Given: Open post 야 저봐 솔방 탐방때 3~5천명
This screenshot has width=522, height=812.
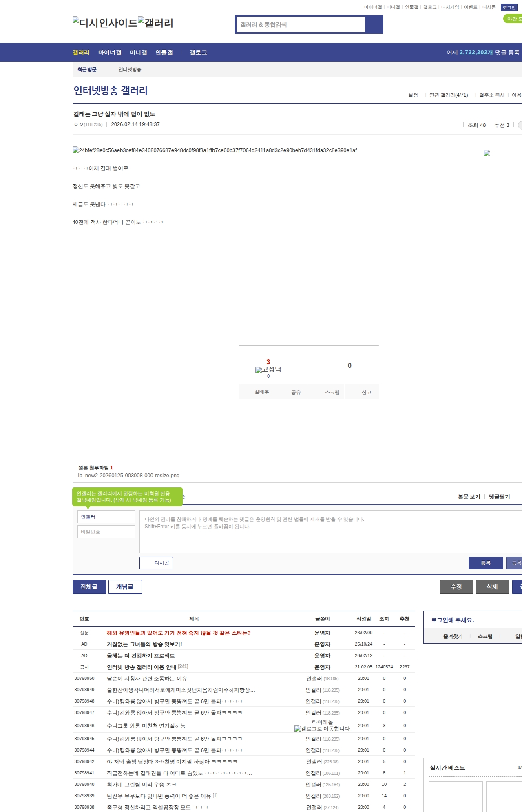Looking at the screenshot, I should coord(172,762).
